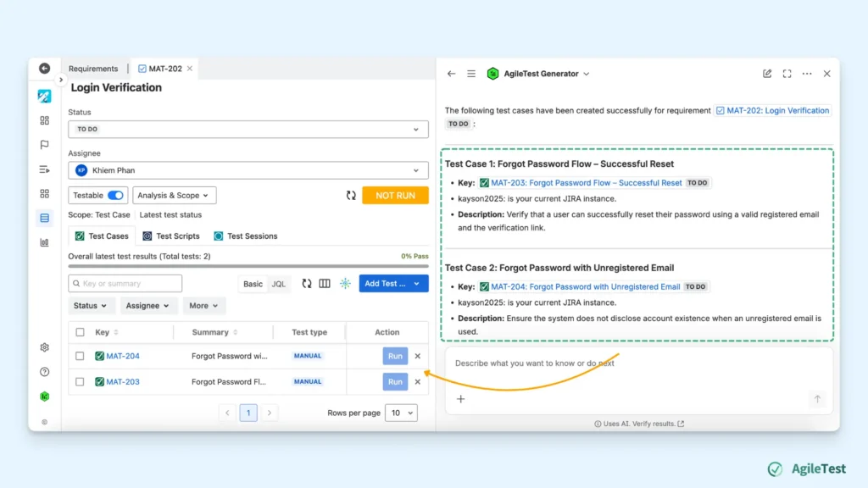Image resolution: width=868 pixels, height=488 pixels.
Task: Open the Test Scripts tab
Action: (x=171, y=236)
